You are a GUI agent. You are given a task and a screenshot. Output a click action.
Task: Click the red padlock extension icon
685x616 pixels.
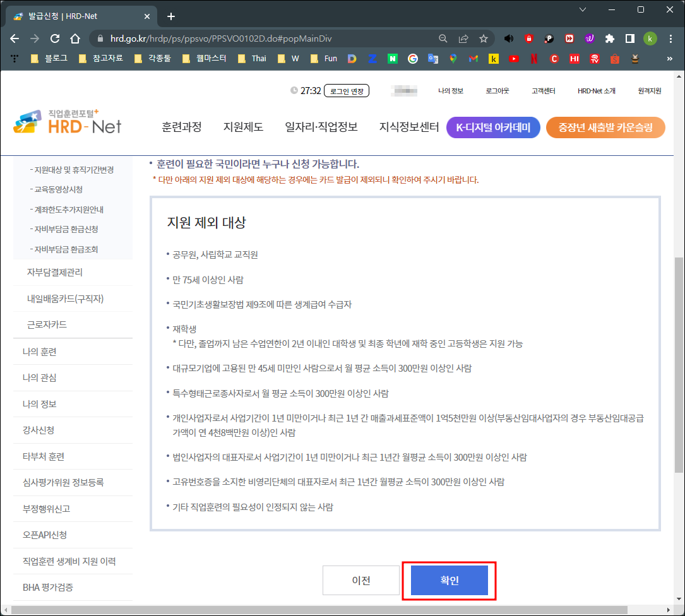click(529, 38)
